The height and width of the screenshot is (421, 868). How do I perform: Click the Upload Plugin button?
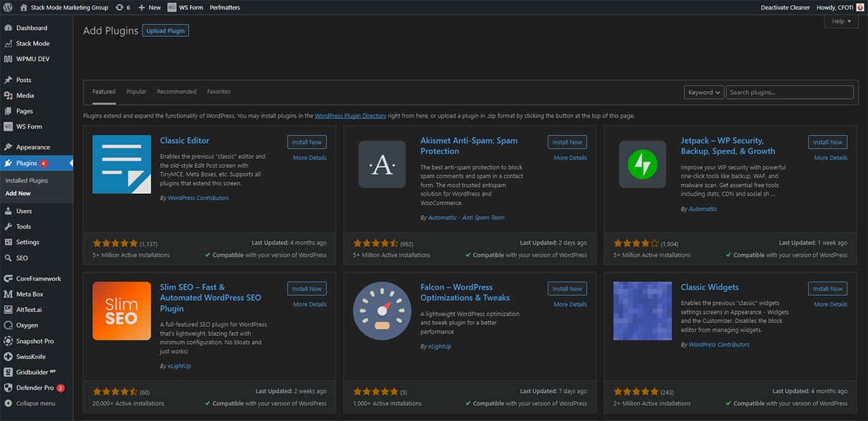click(165, 30)
